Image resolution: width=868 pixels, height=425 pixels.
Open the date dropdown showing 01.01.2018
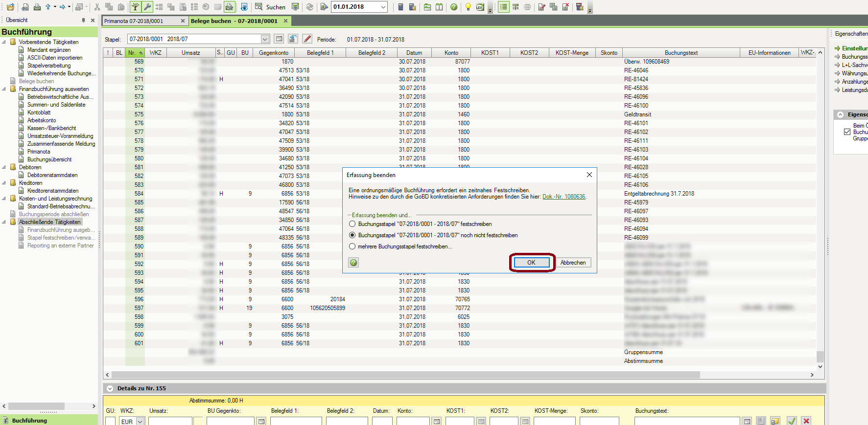pyautogui.click(x=383, y=7)
